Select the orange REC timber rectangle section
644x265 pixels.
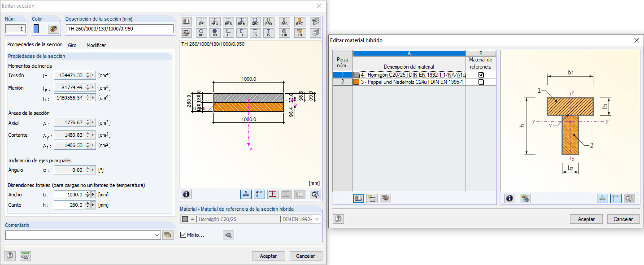coord(299,22)
